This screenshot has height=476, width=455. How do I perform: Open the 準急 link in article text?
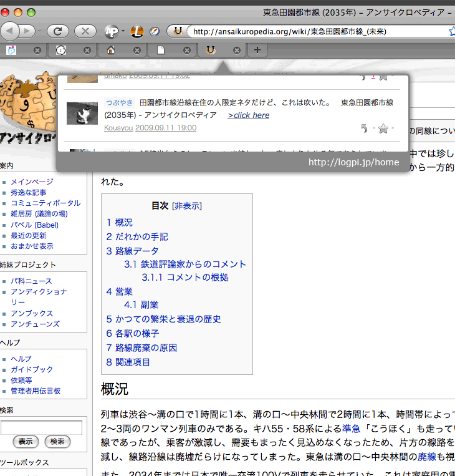[x=351, y=429]
